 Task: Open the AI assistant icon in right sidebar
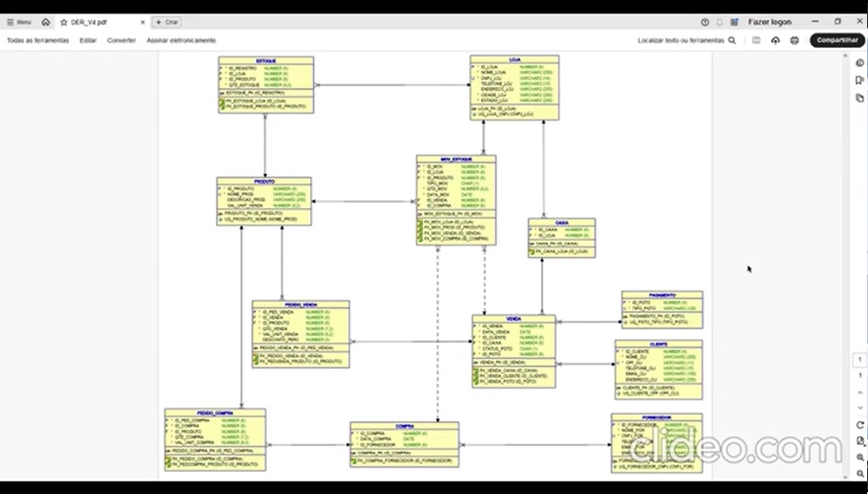860,63
